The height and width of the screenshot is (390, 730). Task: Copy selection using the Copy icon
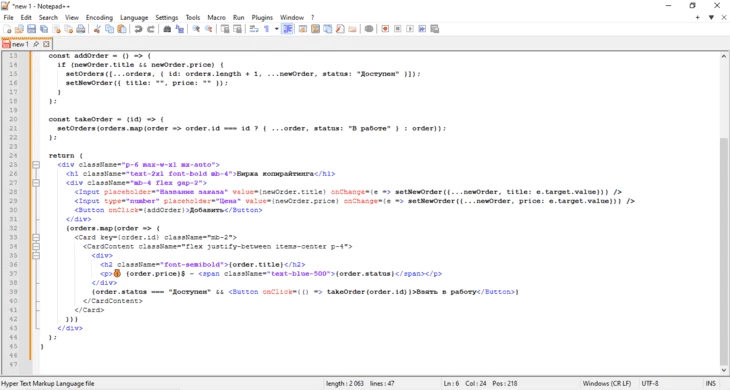[109, 29]
